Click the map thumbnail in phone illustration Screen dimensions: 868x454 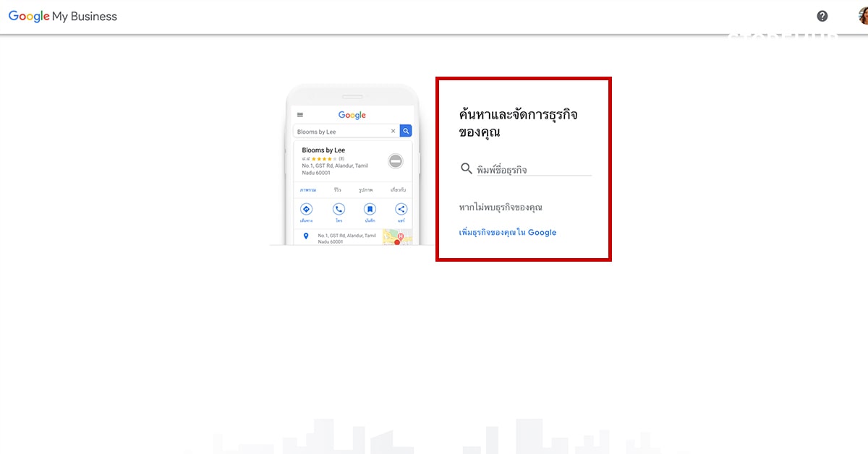pos(397,237)
